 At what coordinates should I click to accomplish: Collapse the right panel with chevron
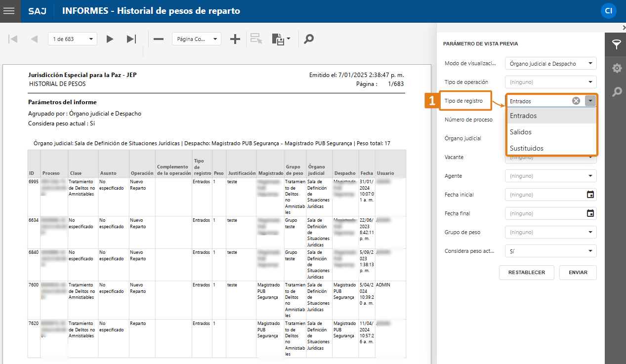coord(624,28)
